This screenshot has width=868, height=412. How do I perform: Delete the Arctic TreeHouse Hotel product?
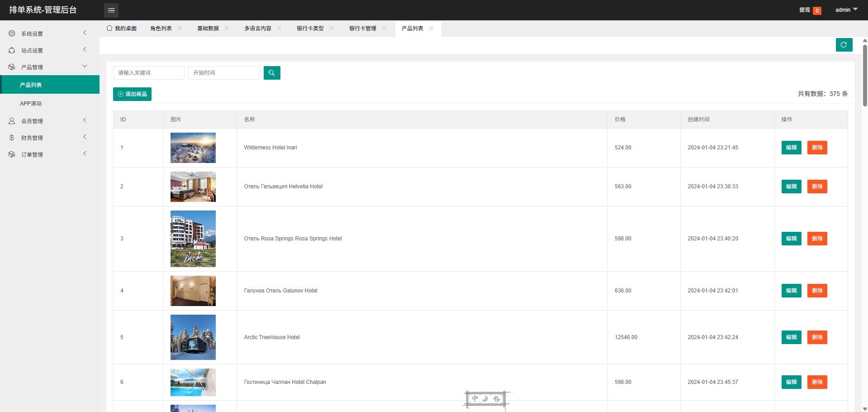817,337
